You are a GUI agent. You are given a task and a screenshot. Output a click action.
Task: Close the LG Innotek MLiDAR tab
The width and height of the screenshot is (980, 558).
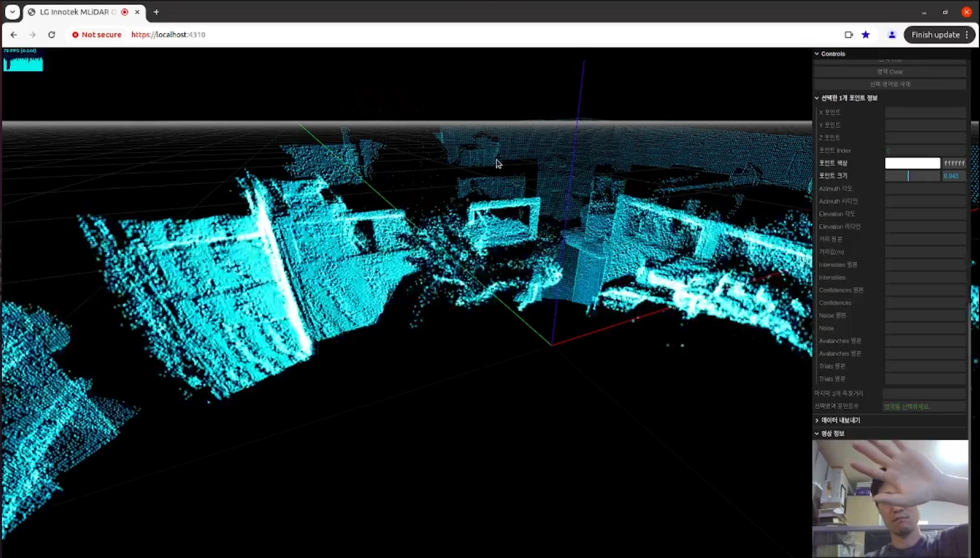pyautogui.click(x=137, y=12)
